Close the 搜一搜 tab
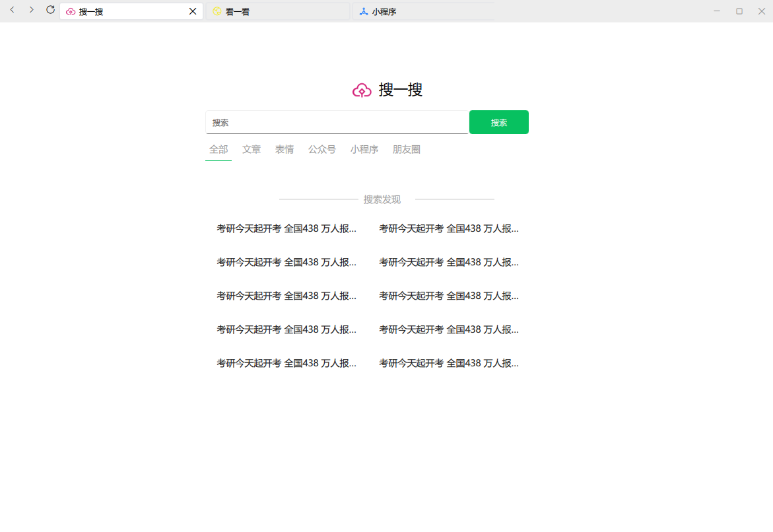 pos(193,11)
